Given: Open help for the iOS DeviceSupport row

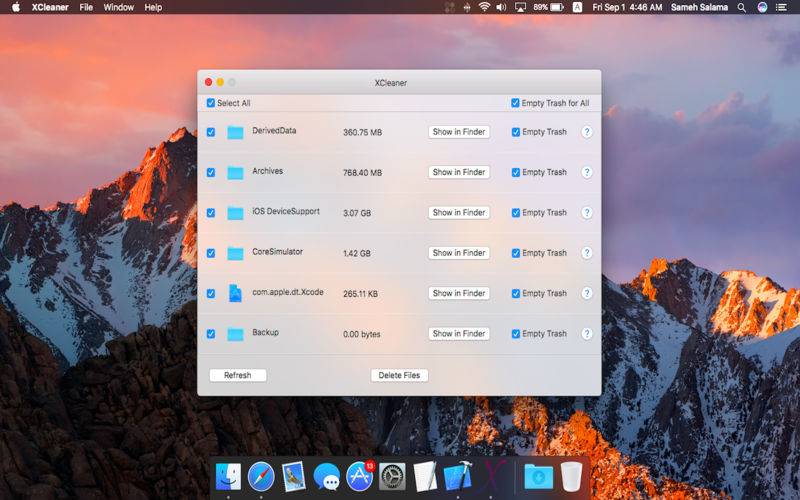Looking at the screenshot, I should [x=587, y=213].
